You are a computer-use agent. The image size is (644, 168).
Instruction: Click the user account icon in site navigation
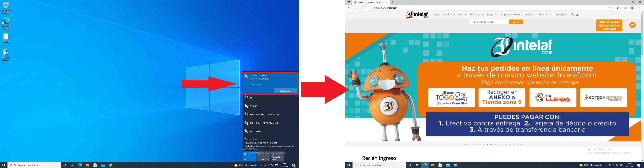(577, 15)
